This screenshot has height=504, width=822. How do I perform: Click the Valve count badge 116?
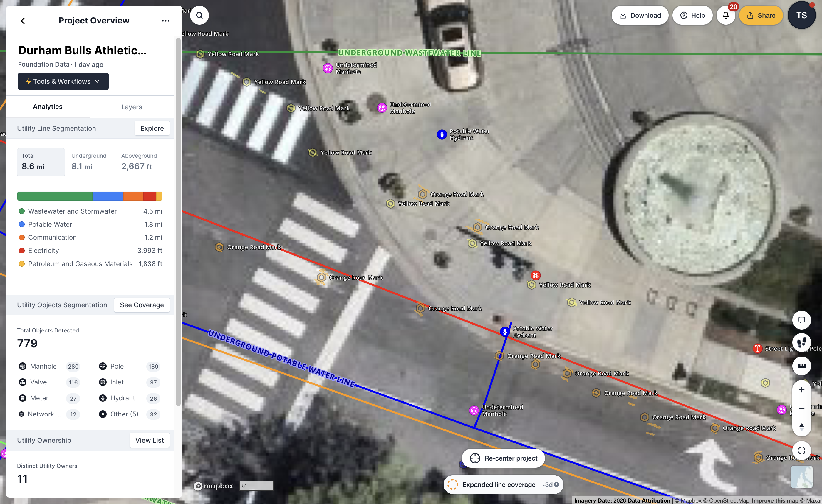[x=73, y=383]
